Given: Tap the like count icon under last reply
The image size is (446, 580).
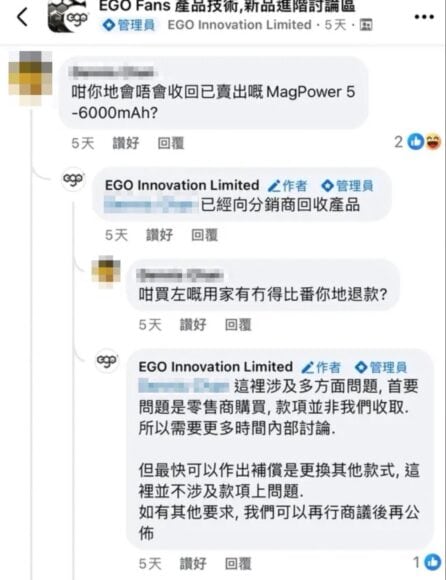Looking at the screenshot, I should [x=432, y=563].
